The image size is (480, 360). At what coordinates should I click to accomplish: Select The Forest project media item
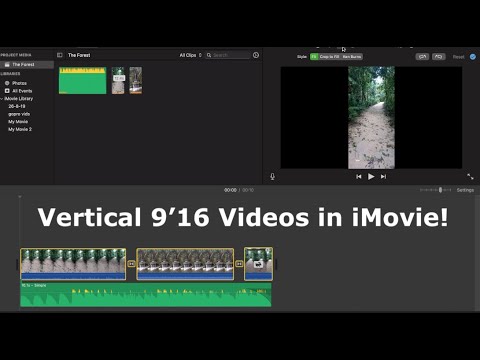(27, 64)
